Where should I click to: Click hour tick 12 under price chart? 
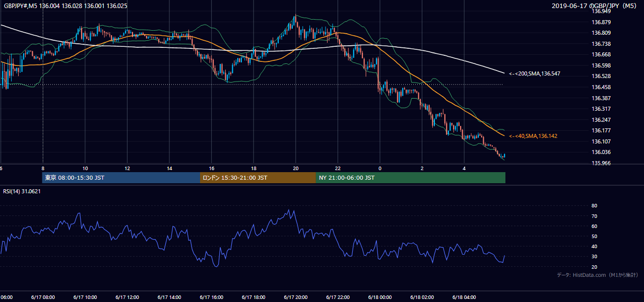click(x=127, y=169)
